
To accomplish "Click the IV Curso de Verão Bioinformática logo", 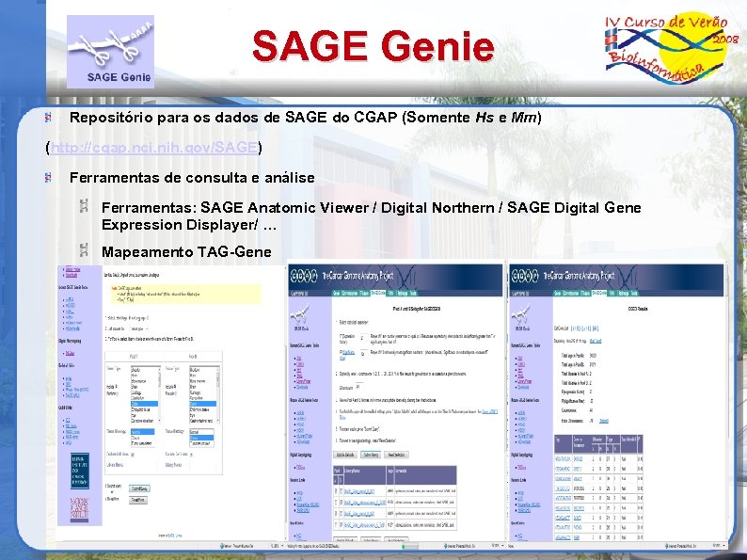I will pos(672,49).
